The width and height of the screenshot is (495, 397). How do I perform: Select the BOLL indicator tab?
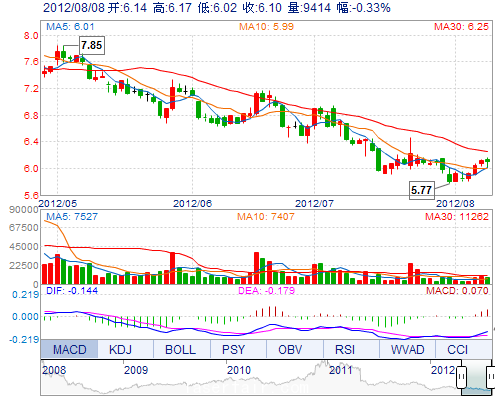click(182, 349)
